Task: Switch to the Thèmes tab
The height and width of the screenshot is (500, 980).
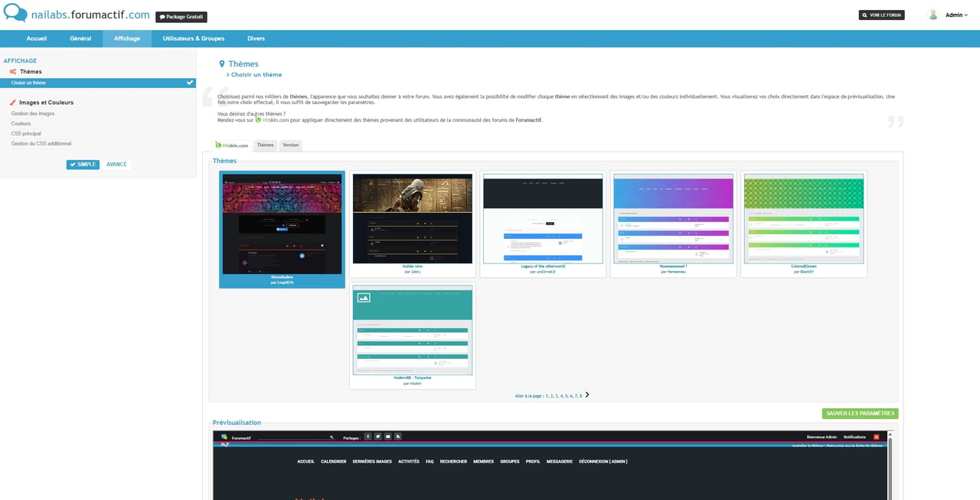Action: (265, 145)
